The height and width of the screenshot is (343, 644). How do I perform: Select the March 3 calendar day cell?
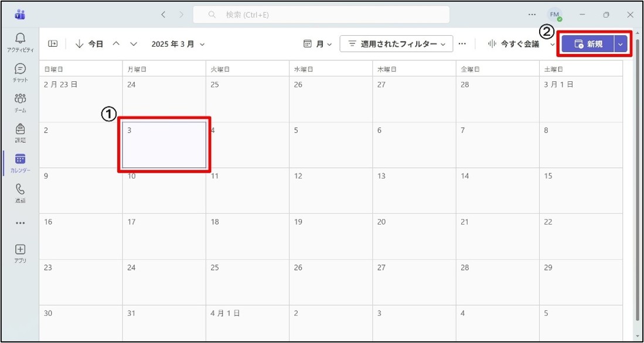[x=165, y=145]
